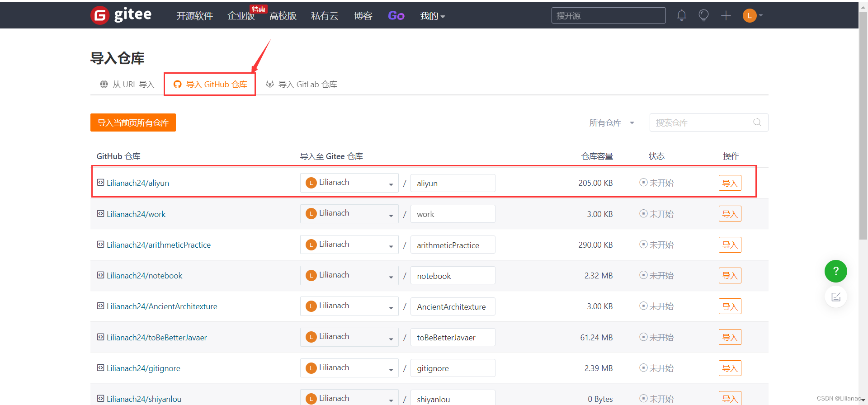
Task: Expand namespace dropdown for toBeBetterJavaer
Action: pos(349,337)
